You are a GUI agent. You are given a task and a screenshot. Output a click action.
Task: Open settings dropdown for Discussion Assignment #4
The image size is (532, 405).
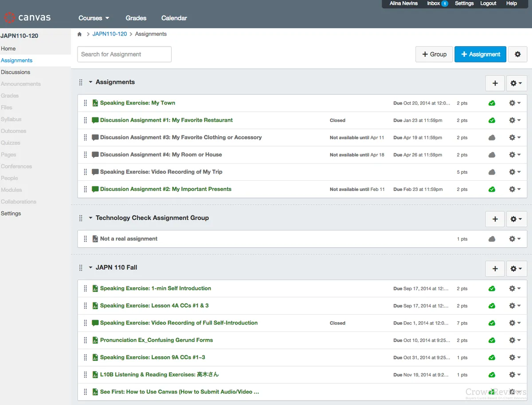(515, 155)
